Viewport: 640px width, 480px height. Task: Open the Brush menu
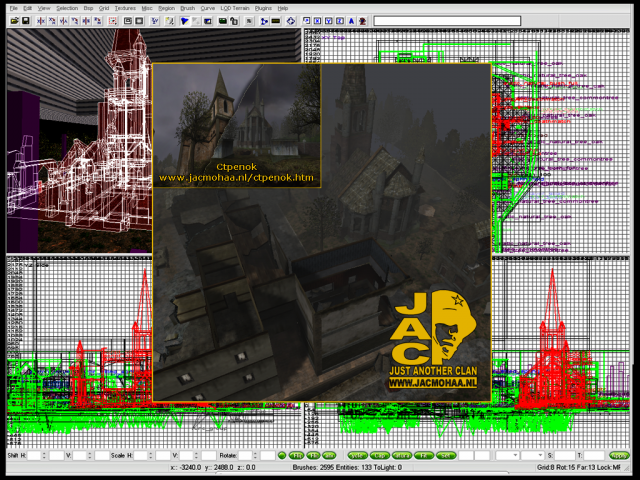click(187, 8)
